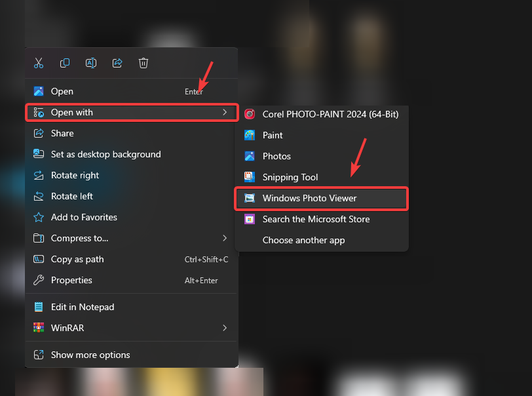The width and height of the screenshot is (532, 396).
Task: Click the Windows Photo Viewer icon
Action: click(x=250, y=198)
